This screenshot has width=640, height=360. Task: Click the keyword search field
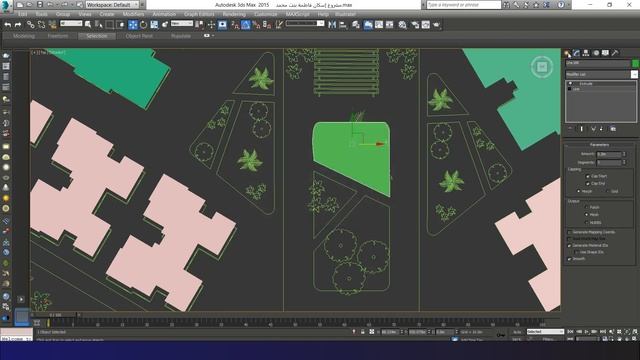pyautogui.click(x=464, y=5)
